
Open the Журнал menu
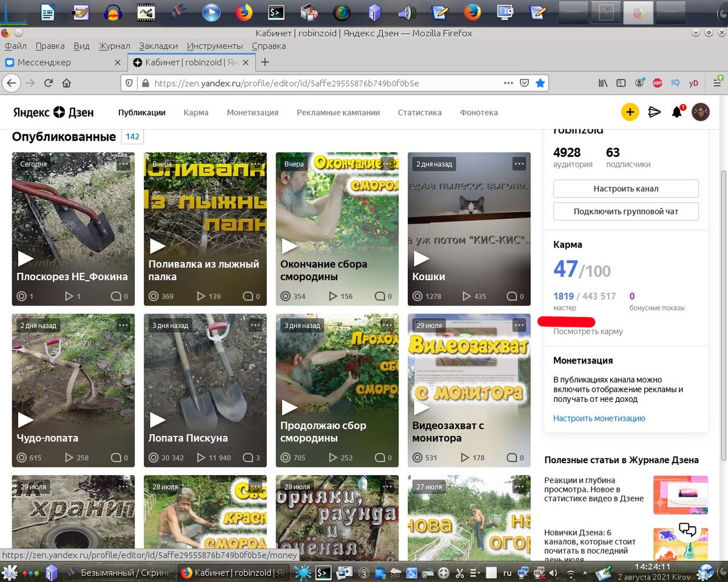click(x=114, y=46)
